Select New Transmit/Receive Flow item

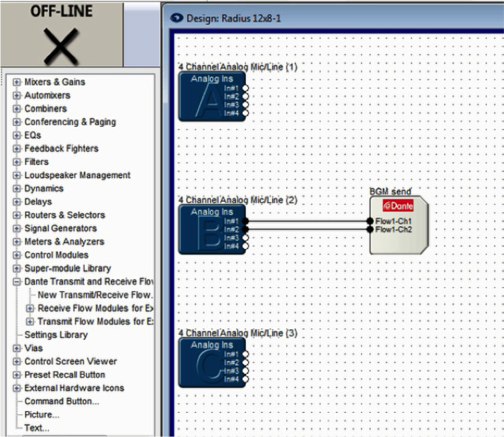pos(95,295)
